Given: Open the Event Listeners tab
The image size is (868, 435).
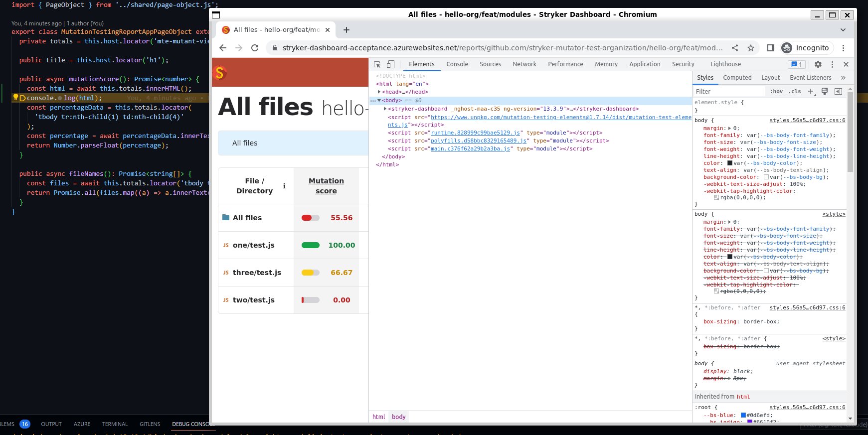Looking at the screenshot, I should click(x=810, y=78).
